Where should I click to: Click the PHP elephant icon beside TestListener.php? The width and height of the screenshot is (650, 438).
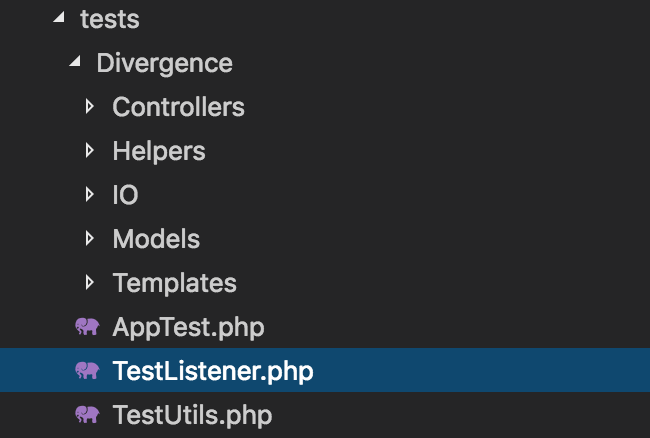[88, 371]
